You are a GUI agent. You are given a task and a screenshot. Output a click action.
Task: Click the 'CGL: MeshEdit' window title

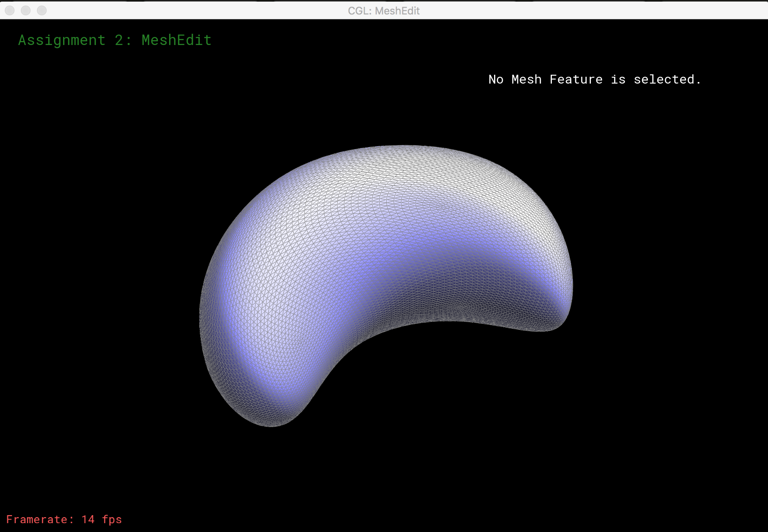click(384, 11)
